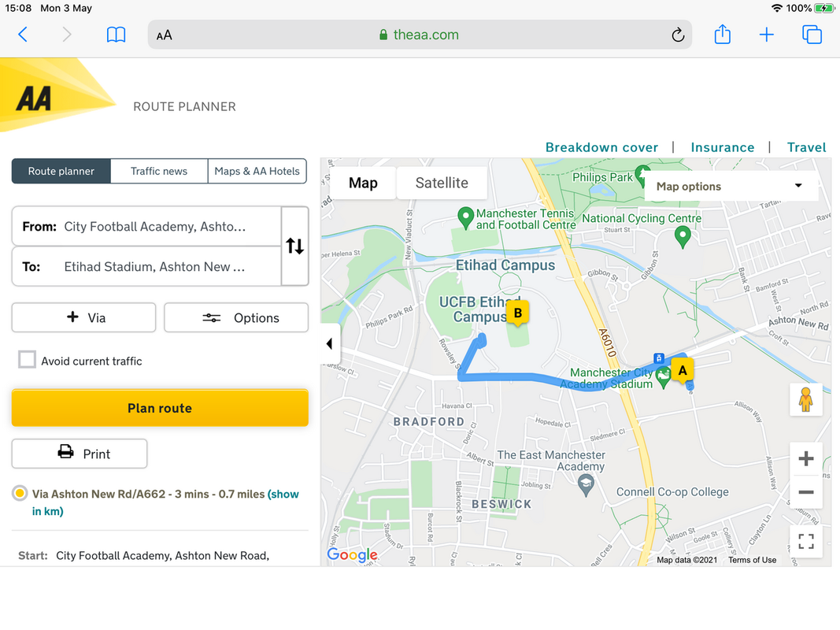Switch map to Satellite view
This screenshot has height=630, width=840.
point(442,183)
